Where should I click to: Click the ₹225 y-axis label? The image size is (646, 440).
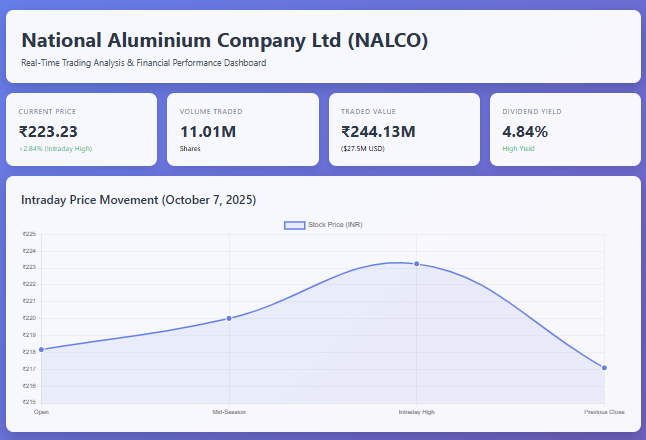pos(29,234)
